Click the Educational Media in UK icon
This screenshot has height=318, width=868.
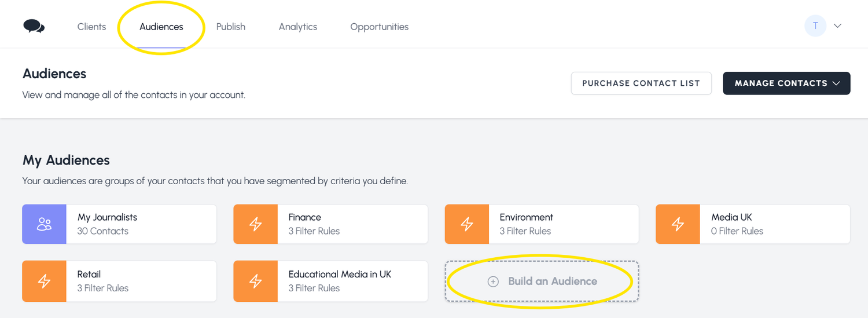click(256, 281)
